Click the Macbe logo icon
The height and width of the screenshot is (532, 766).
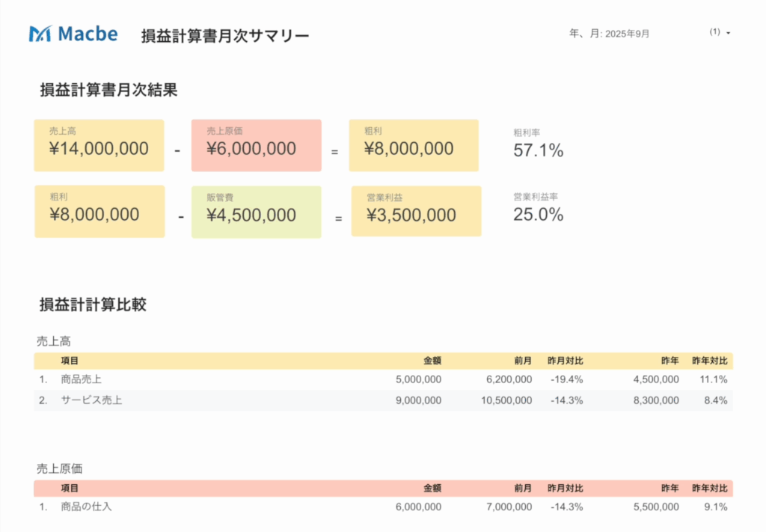[40, 34]
